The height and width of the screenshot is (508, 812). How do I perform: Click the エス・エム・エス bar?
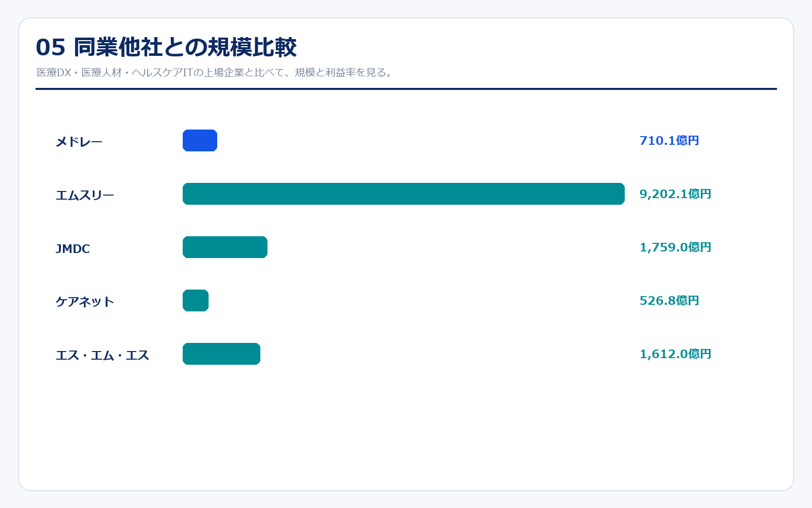pos(221,354)
